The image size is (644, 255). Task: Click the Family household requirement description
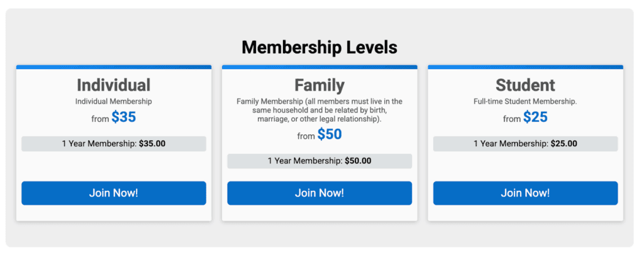pyautogui.click(x=319, y=110)
